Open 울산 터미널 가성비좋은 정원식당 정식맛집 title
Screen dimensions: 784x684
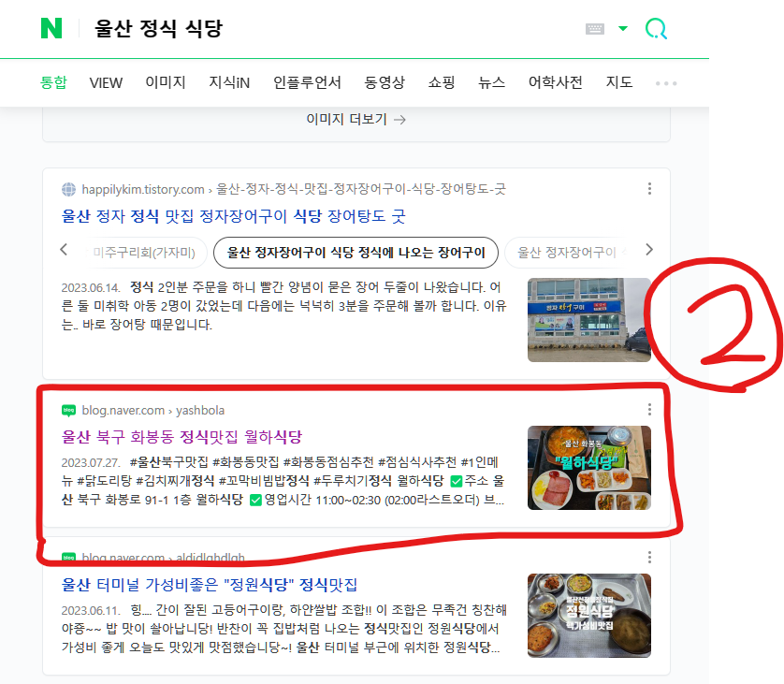[209, 585]
